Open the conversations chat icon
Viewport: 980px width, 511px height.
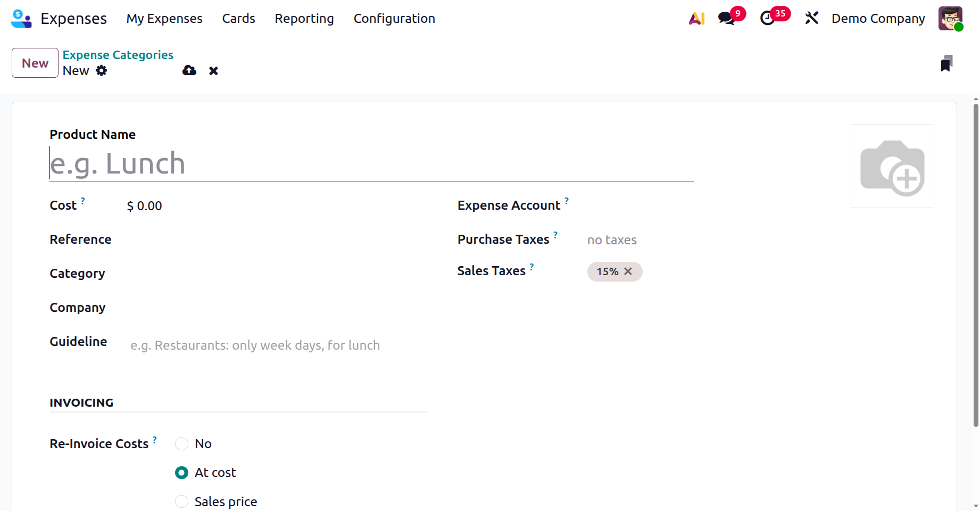(726, 19)
